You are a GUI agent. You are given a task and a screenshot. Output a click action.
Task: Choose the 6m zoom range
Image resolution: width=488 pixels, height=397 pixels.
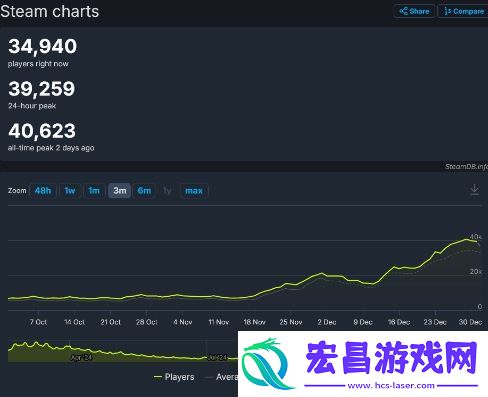coord(144,191)
